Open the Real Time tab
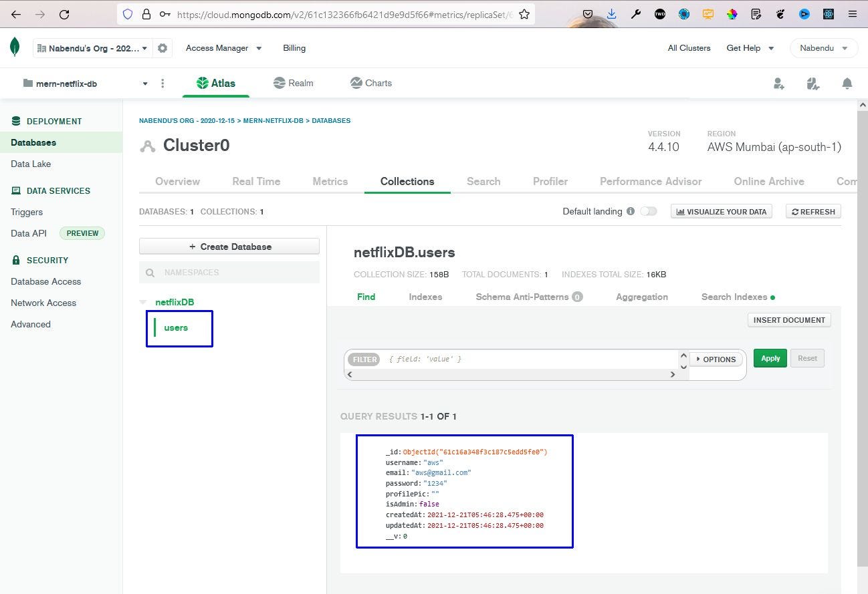This screenshot has height=594, width=868. pyautogui.click(x=256, y=181)
